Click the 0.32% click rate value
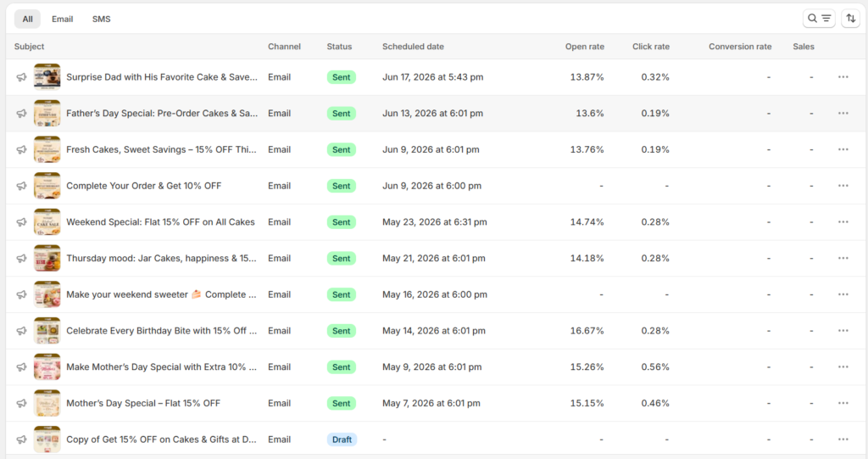Screen dimensions: 868x459 click(x=655, y=77)
